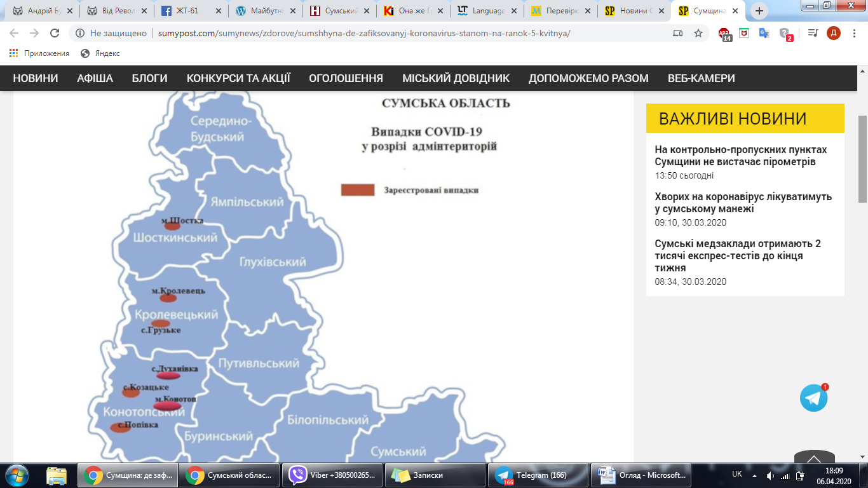Open news about пірометрів shortage
The height and width of the screenshot is (488, 868).
741,156
